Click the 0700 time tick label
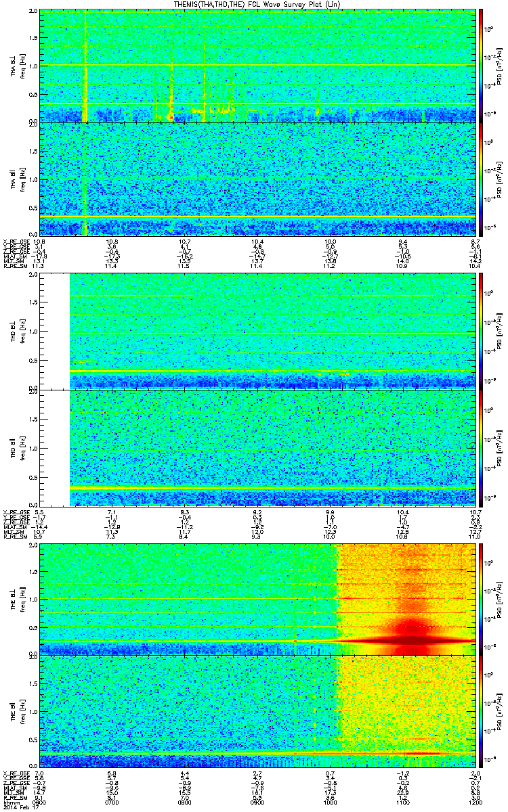Screen dimensions: 508x812 112,801
